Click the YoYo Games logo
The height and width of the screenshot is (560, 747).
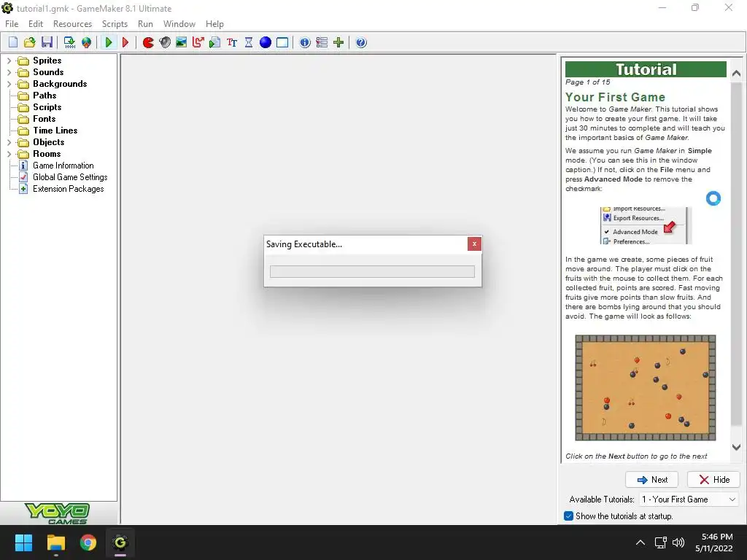point(57,513)
